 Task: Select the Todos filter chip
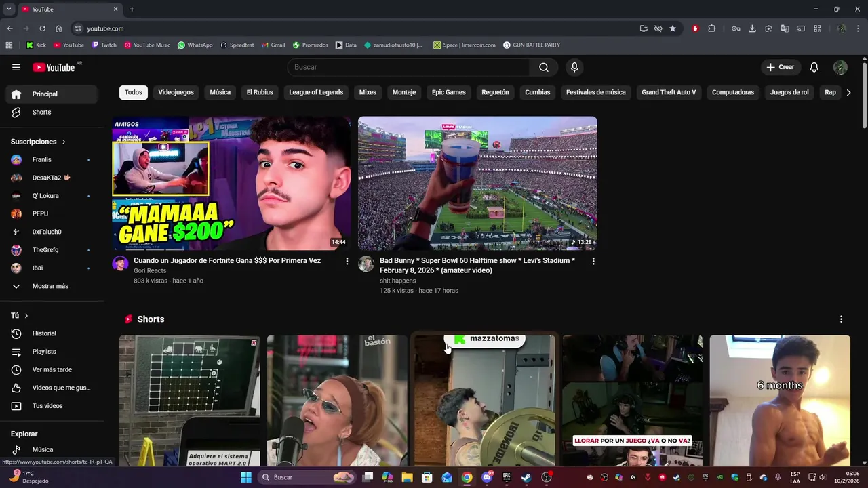tap(134, 92)
